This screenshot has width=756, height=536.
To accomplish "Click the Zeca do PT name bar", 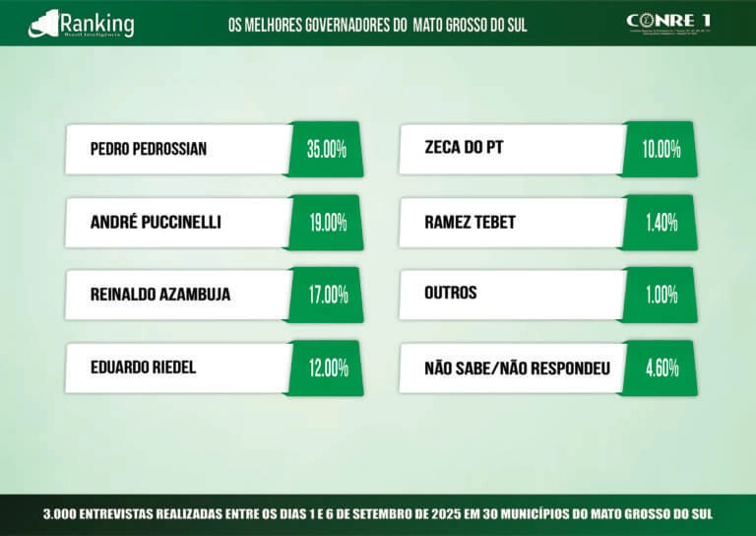I will 512,150.
